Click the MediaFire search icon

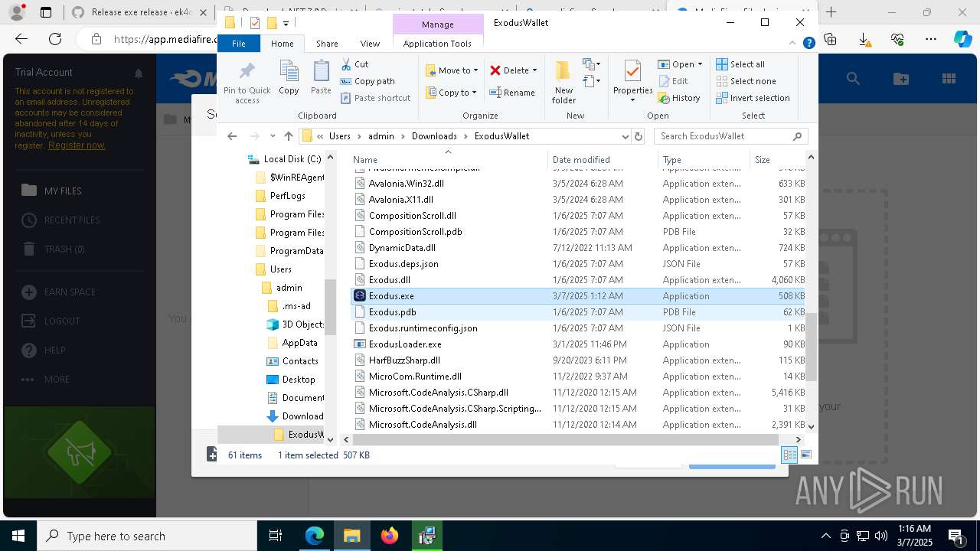click(x=853, y=79)
